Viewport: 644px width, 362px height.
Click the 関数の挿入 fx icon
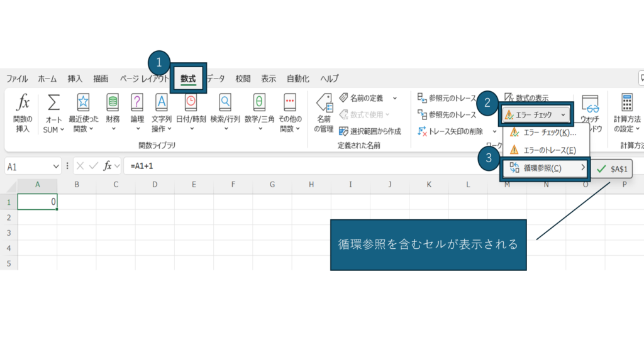click(23, 102)
